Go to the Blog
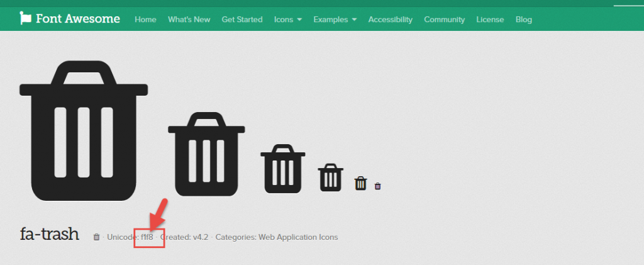The image size is (644, 265). point(524,20)
